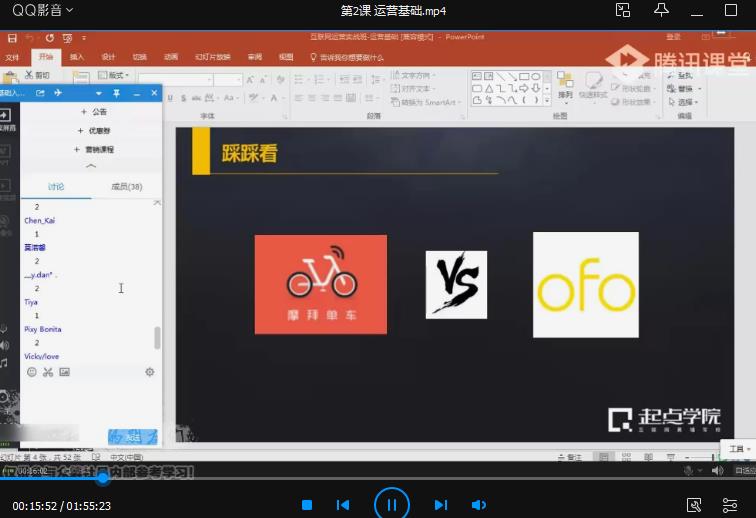Mute the QQ影音 player volume

(x=478, y=505)
